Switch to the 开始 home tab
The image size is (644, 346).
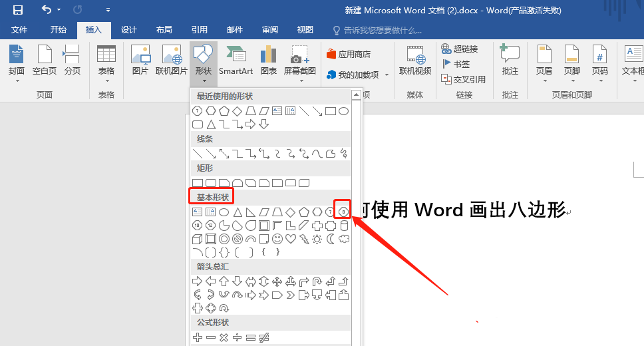tap(59, 29)
